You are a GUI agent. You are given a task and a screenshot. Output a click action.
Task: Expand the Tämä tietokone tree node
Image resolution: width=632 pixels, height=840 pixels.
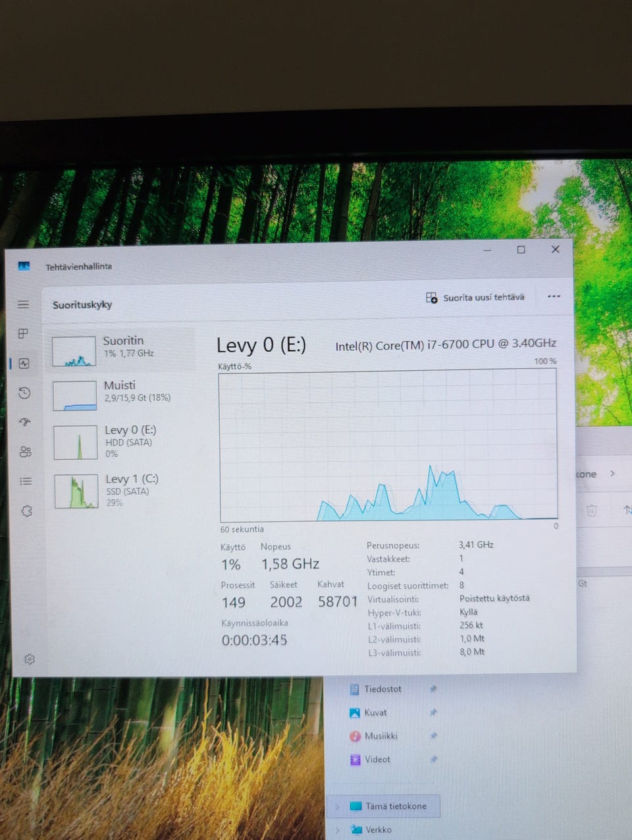[337, 806]
